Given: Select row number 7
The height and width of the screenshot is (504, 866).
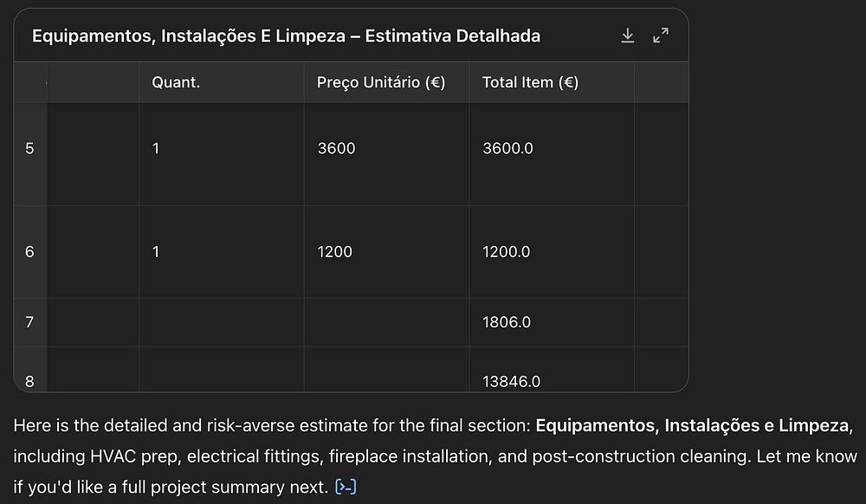Looking at the screenshot, I should [29, 322].
